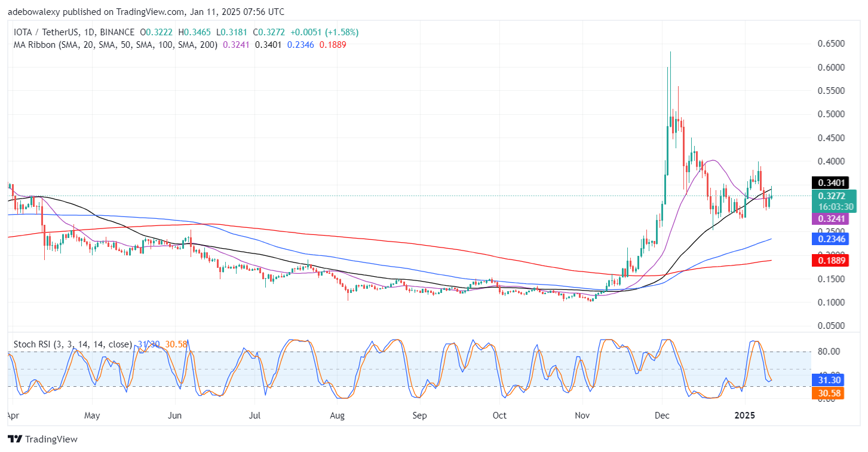Click the Oct label on time axis
This screenshot has width=868, height=452.
[x=499, y=414]
